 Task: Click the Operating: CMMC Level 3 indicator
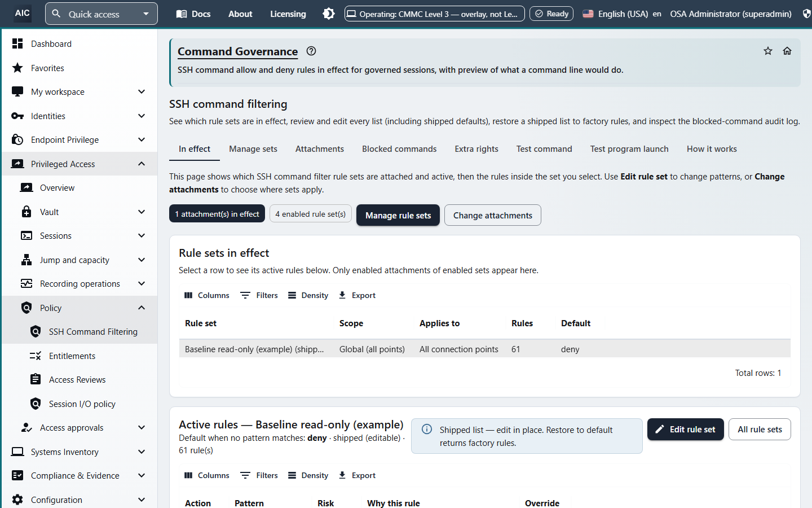pyautogui.click(x=435, y=14)
